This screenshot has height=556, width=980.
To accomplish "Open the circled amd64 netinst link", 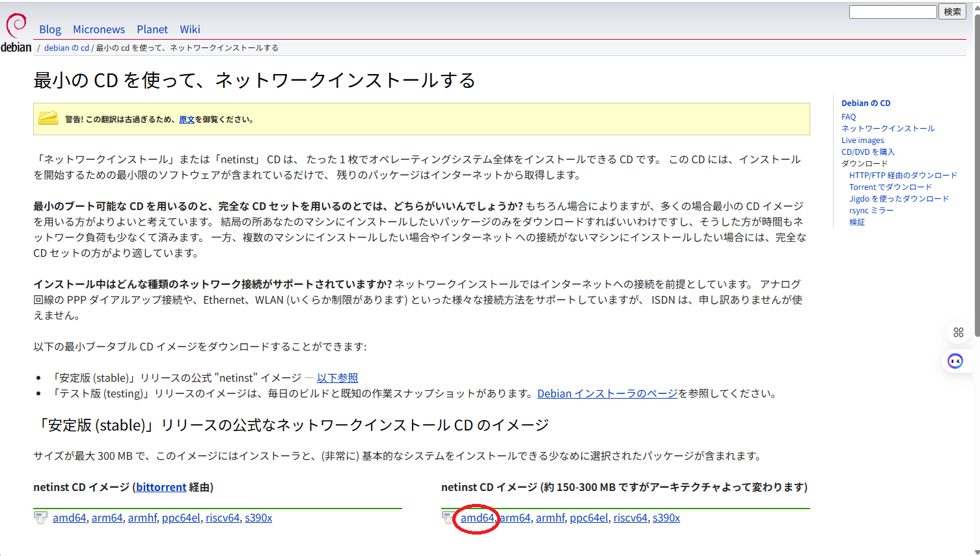I will click(x=477, y=518).
